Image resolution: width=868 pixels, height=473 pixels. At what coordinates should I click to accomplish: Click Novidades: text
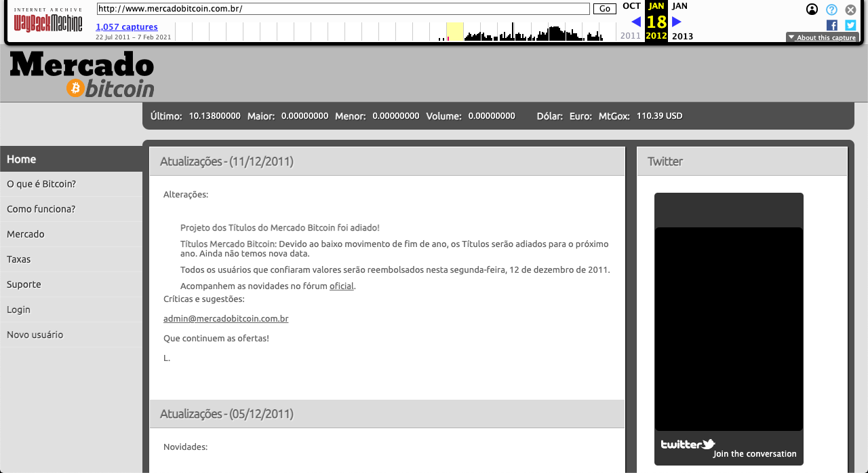[185, 447]
